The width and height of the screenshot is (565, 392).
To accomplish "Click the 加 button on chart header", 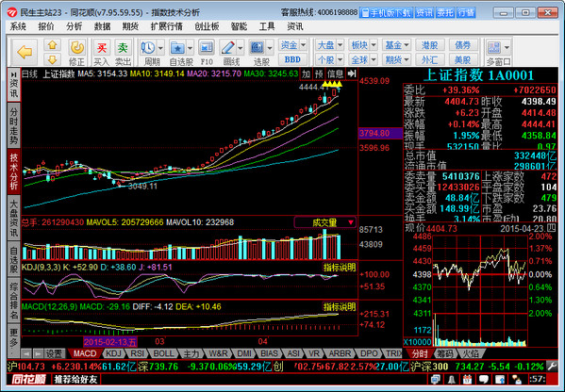I will (x=306, y=73).
